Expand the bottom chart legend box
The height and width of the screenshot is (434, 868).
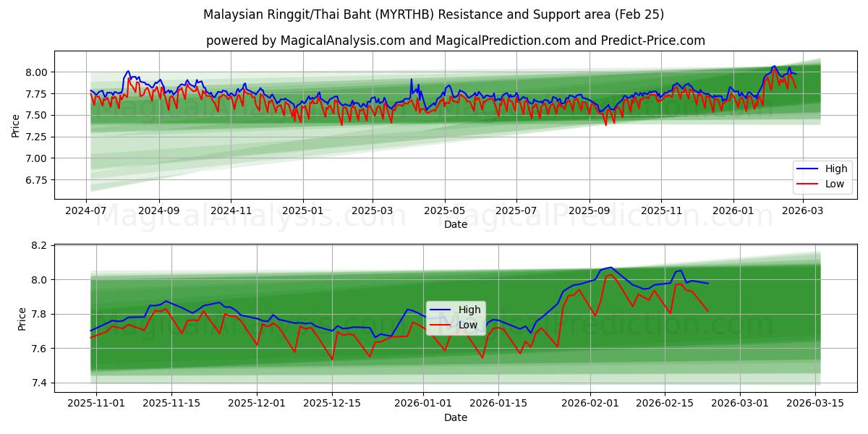click(x=457, y=317)
